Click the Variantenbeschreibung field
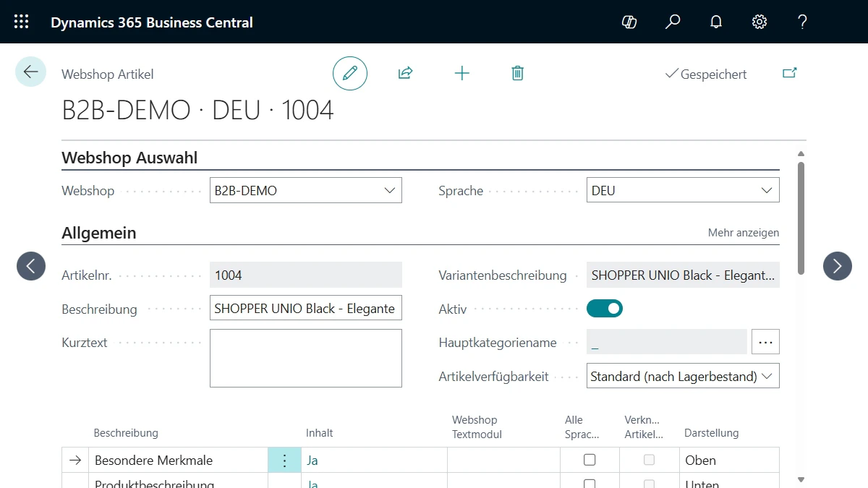Screen dimensions: 868x488 683,275
